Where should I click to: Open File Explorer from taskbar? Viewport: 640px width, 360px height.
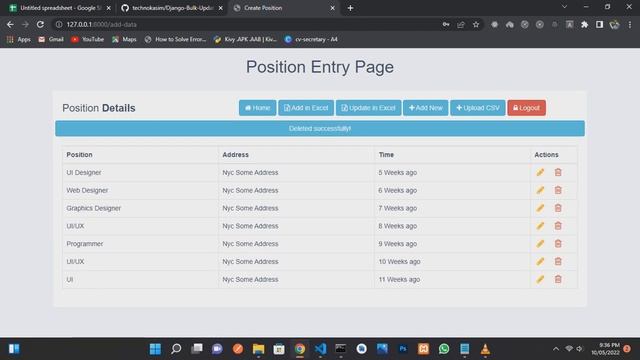258,349
